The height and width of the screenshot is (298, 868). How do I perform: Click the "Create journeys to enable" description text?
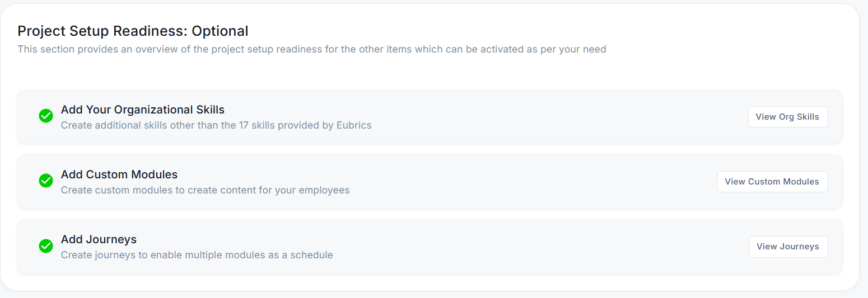coord(197,255)
